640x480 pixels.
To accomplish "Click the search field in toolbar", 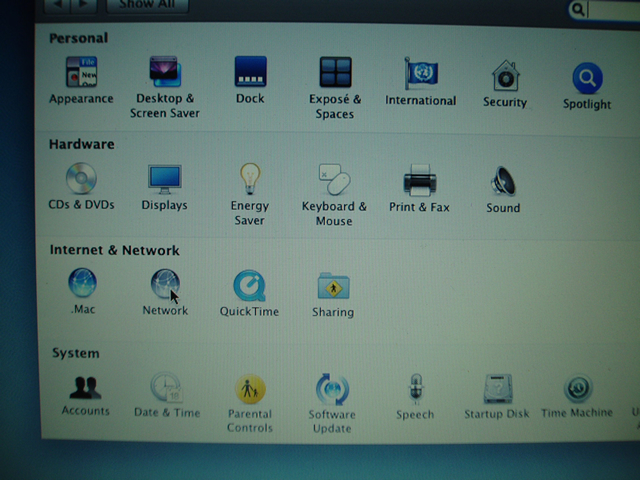I will [604, 9].
